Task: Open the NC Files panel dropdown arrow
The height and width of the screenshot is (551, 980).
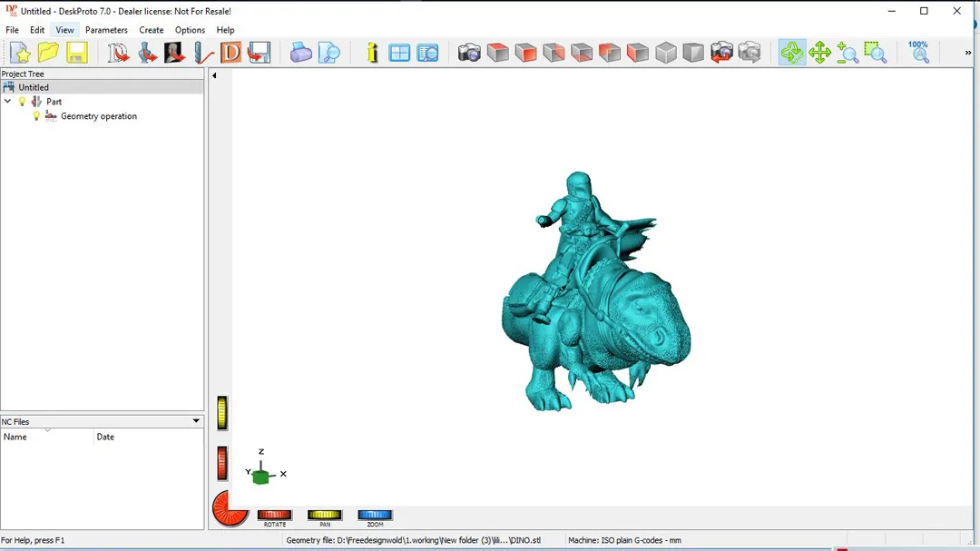Action: (x=196, y=421)
